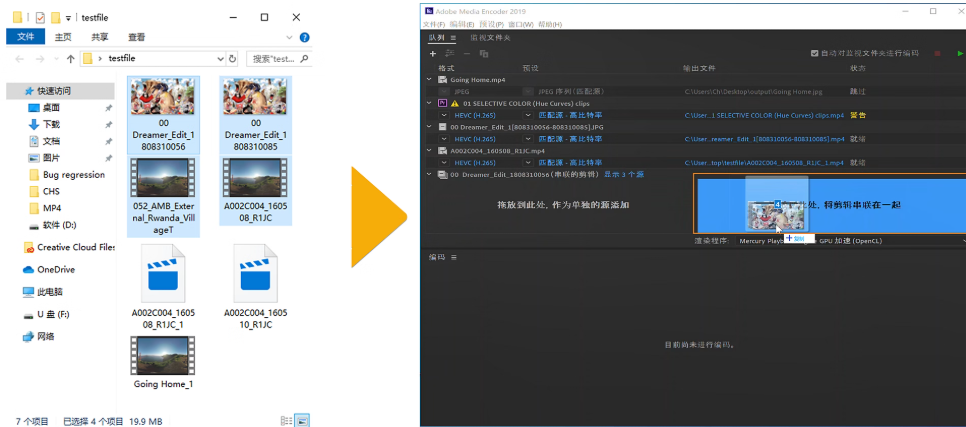This screenshot has width=966, height=427.
Task: Click New Folder icon in Explorer quick access toolbar
Action: (55, 17)
